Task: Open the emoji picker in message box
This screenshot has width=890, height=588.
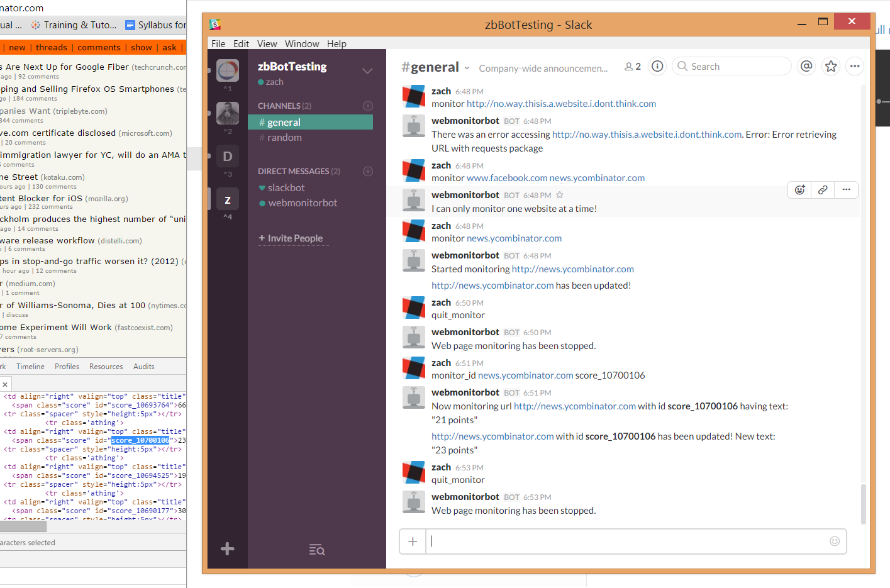Action: pyautogui.click(x=835, y=541)
